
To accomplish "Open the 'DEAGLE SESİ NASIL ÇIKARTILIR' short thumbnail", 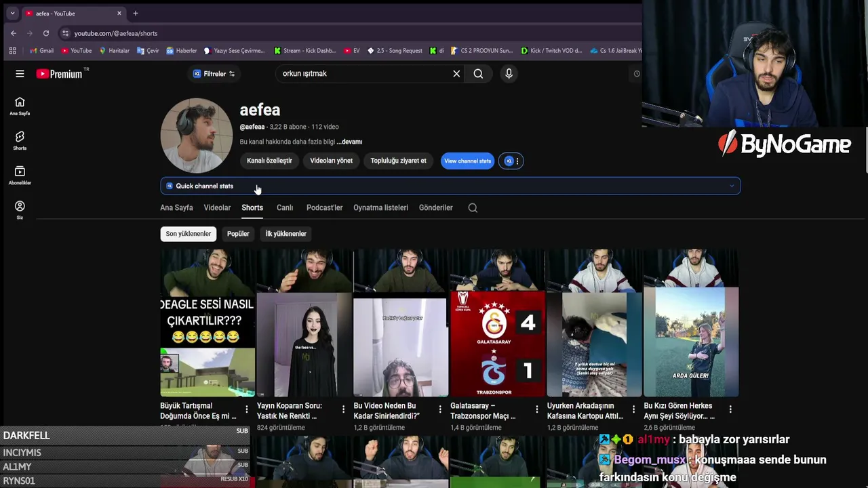I will tap(208, 323).
